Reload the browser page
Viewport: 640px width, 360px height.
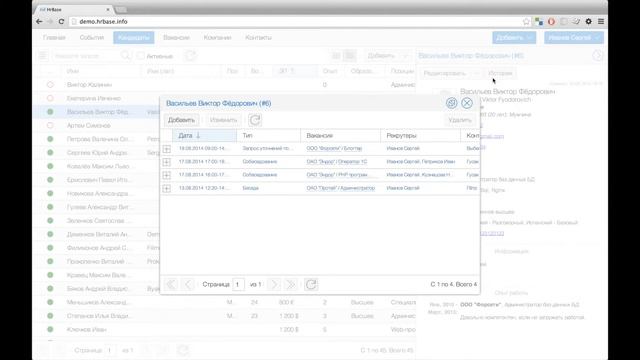pyautogui.click(x=61, y=22)
